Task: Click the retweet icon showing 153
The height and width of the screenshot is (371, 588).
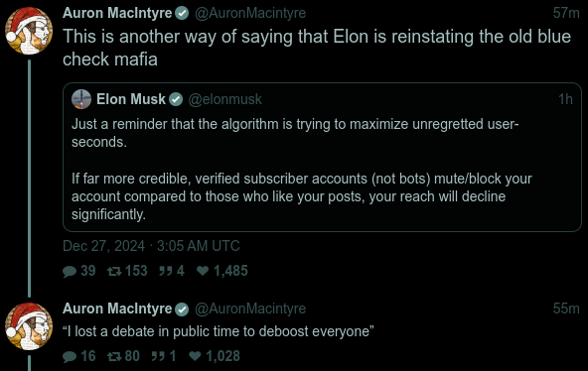Action: click(114, 271)
